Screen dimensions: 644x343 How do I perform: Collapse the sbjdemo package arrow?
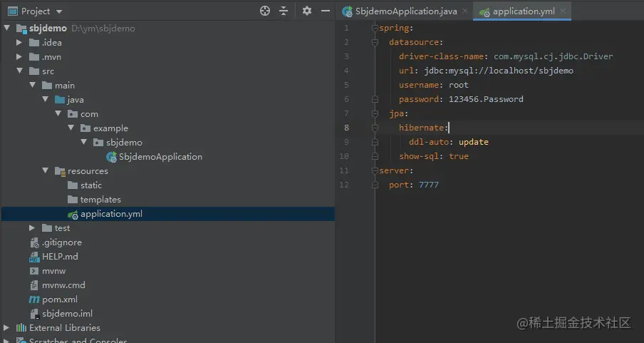pyautogui.click(x=84, y=141)
